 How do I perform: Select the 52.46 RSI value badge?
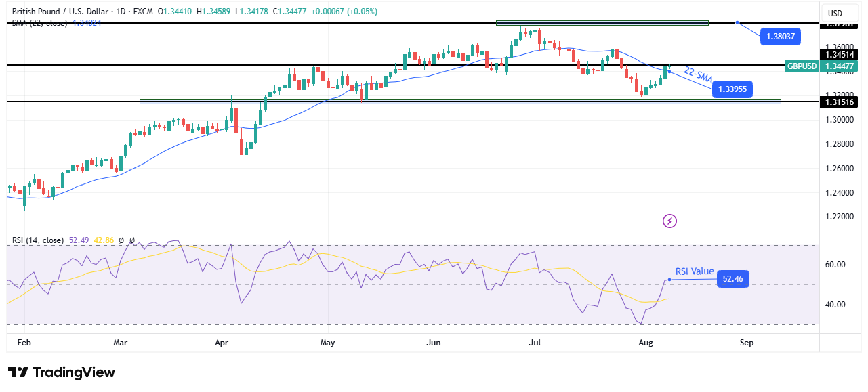(732, 278)
